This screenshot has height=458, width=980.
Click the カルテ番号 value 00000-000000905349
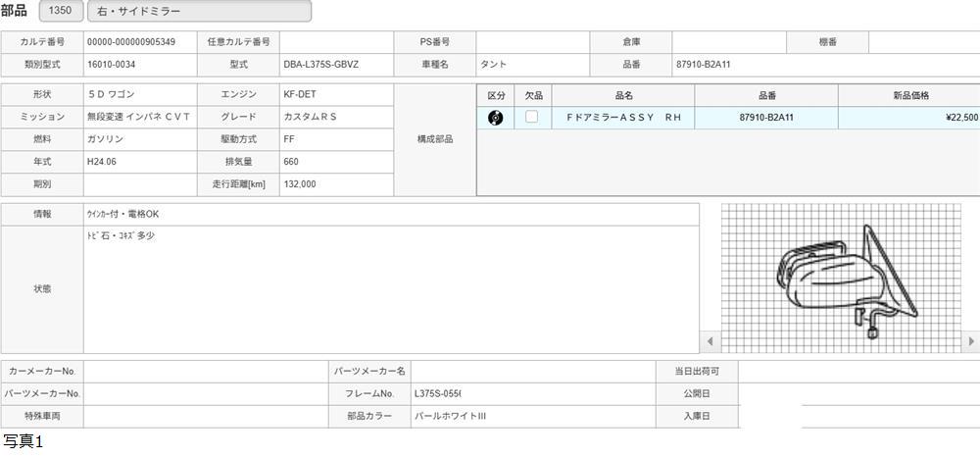pos(140,42)
